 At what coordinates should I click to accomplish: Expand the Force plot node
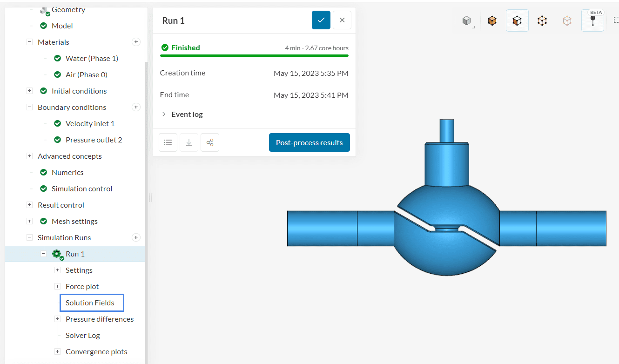click(x=57, y=286)
